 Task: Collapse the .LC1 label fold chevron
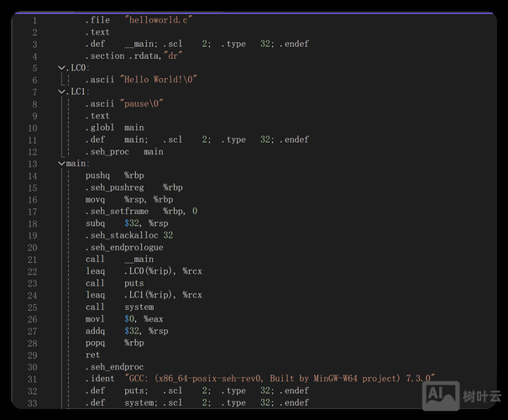(x=61, y=92)
